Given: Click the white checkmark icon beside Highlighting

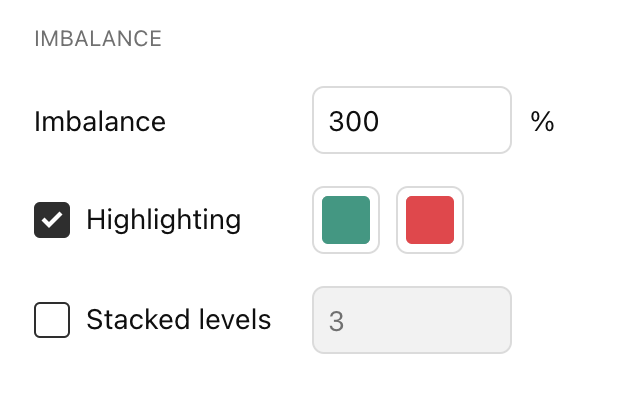Looking at the screenshot, I should [x=52, y=220].
